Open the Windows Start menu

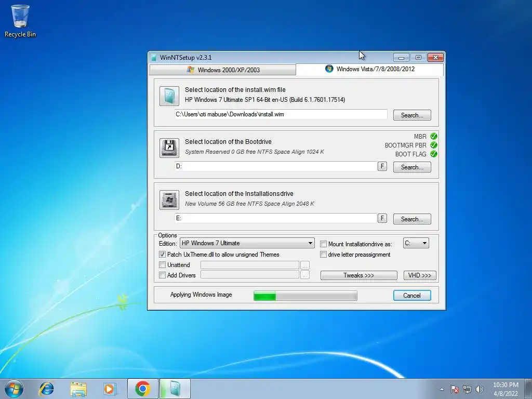click(x=14, y=389)
